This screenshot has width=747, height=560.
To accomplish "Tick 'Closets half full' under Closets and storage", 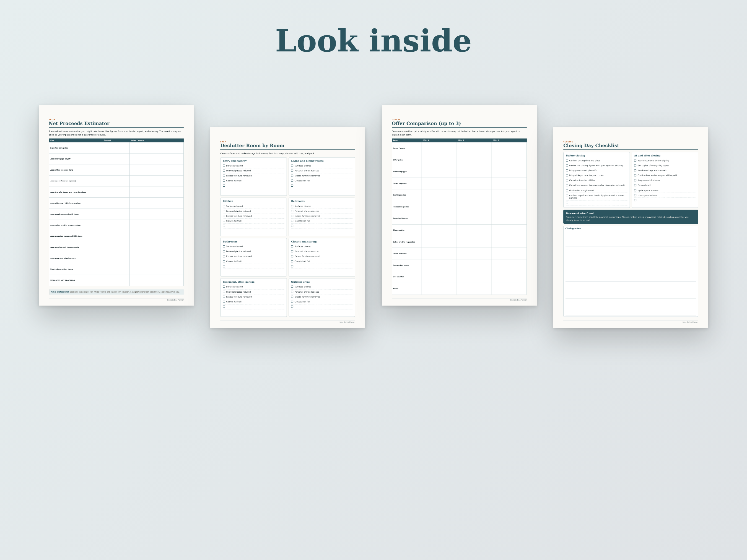I will [292, 261].
